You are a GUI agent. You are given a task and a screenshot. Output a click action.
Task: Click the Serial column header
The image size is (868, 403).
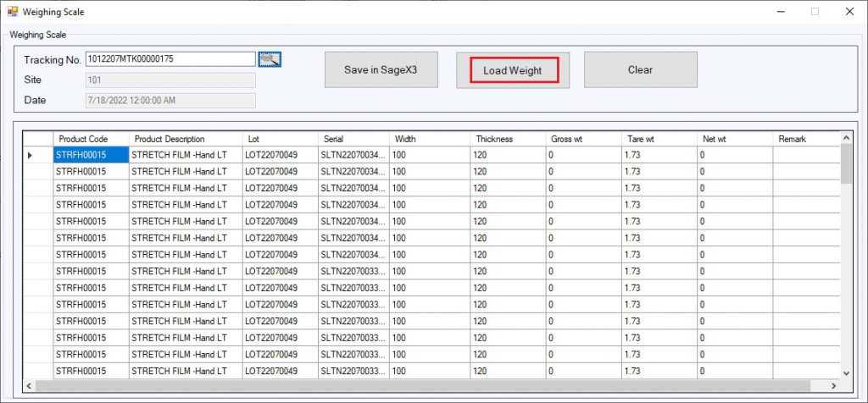(x=353, y=139)
